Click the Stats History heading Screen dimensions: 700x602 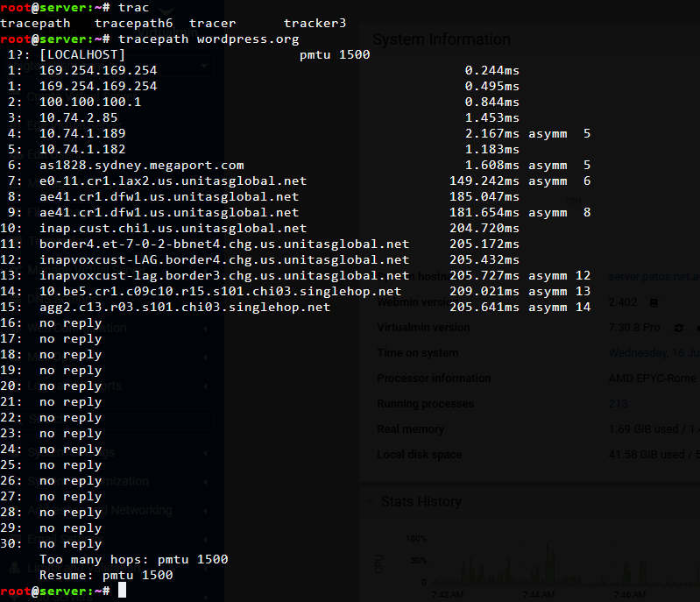(x=421, y=502)
